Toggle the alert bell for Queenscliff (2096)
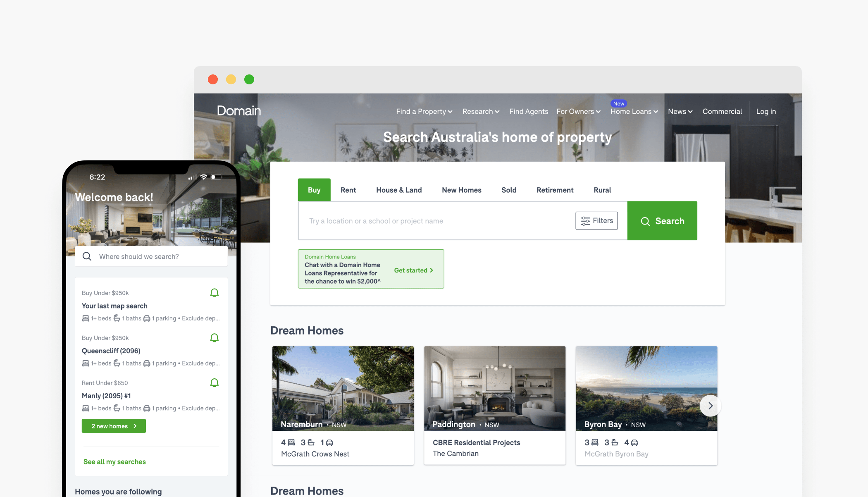 pos(214,338)
